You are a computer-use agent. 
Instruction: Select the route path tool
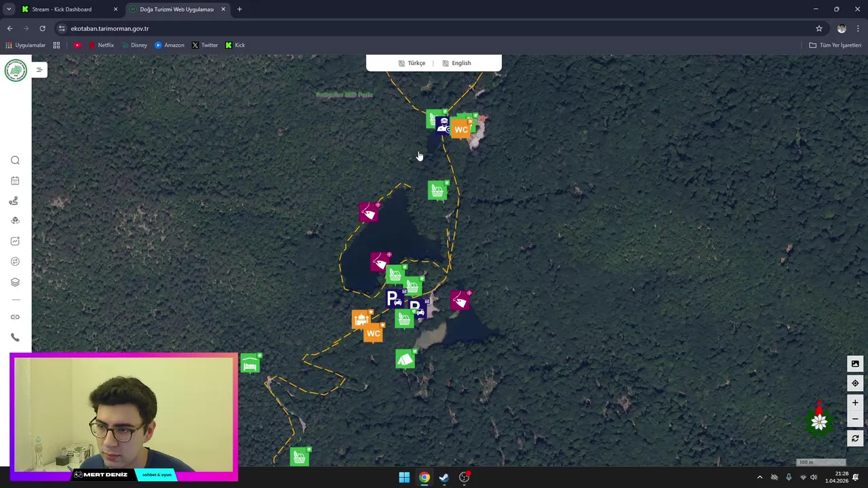click(15, 201)
